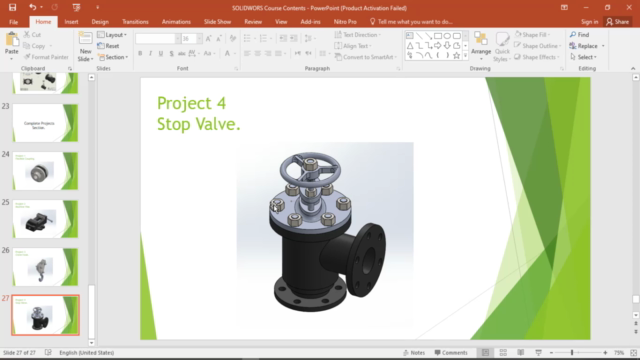This screenshot has width=640, height=360.
Task: Click Convert to SmartArt button
Action: click(x=366, y=57)
